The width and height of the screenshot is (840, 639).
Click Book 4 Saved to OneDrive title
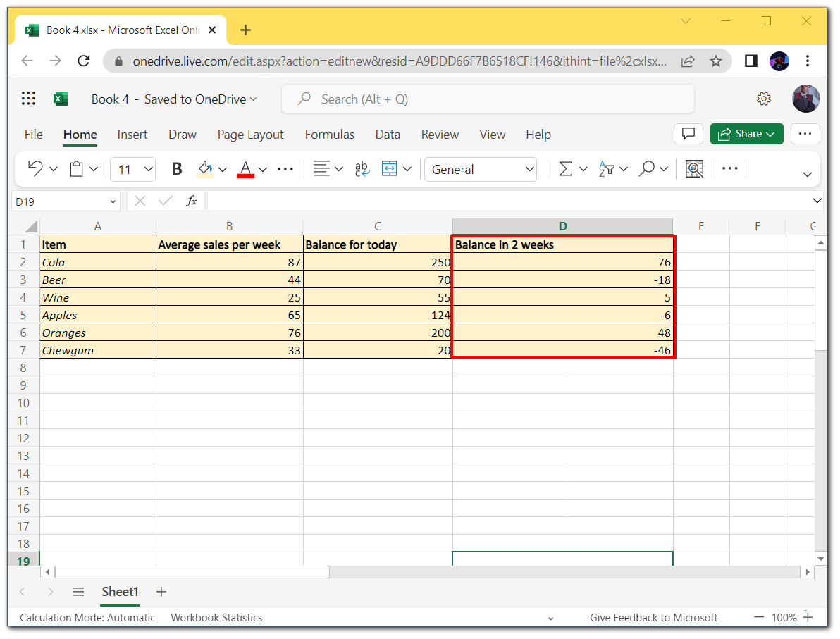[174, 99]
